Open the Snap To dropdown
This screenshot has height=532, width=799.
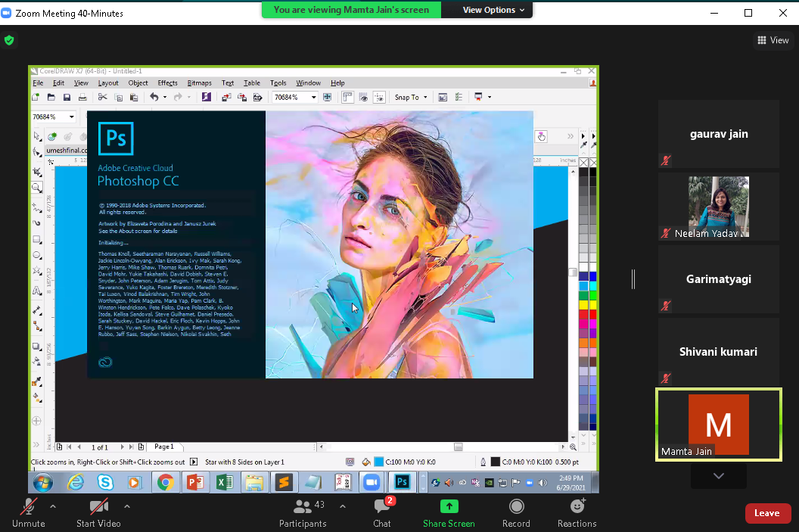click(x=411, y=98)
